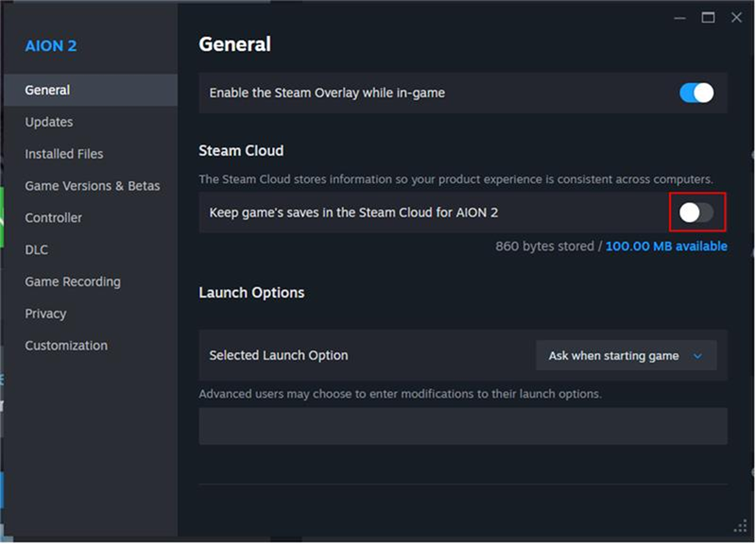Go to the Privacy section
Screen dimensions: 756x544
coord(45,314)
